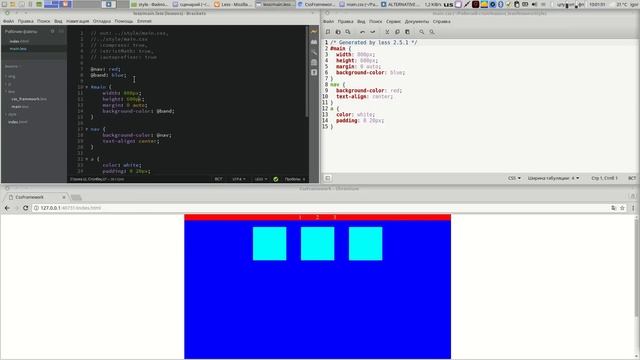
Task: Click the magnifier icon next to open in gedit
Action: coord(348,32)
